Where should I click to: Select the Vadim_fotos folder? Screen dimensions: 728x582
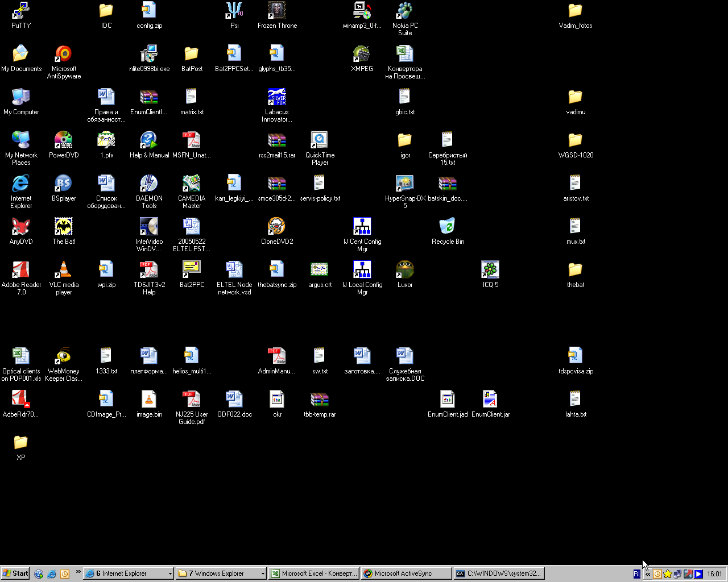point(576,11)
